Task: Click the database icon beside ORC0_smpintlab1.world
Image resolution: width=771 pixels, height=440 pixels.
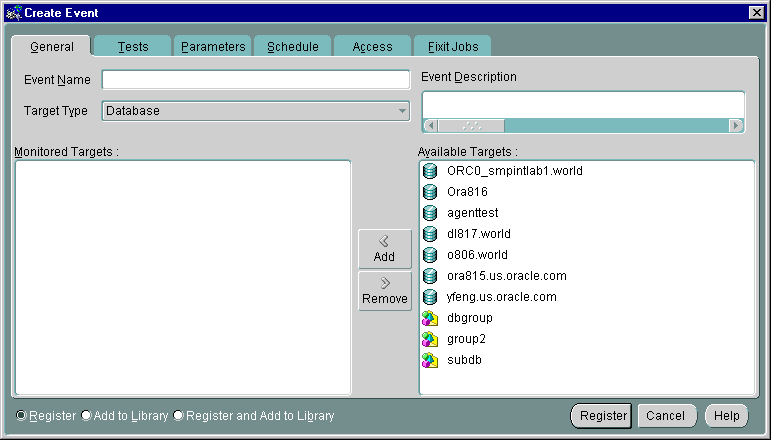Action: (430, 171)
